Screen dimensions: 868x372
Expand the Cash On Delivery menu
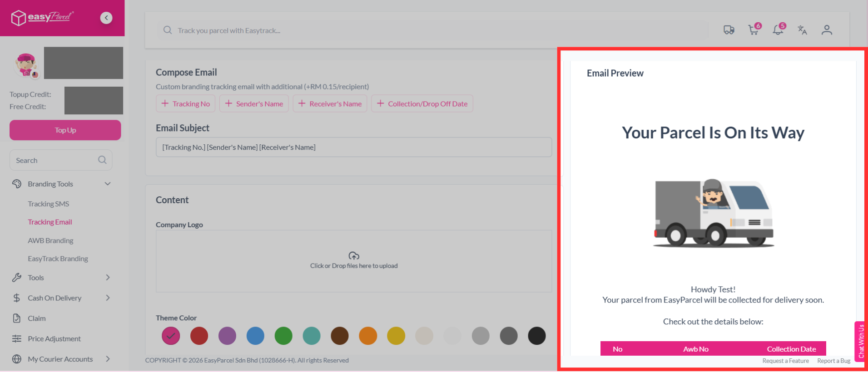108,298
